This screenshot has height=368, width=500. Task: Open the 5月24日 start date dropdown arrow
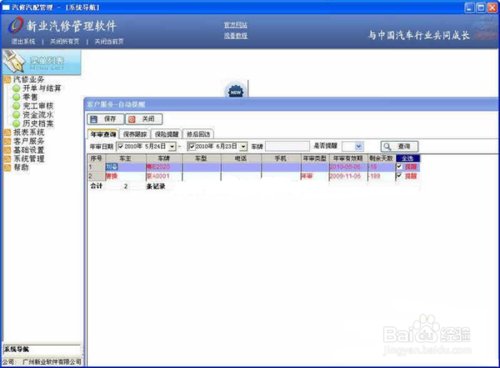pos(172,147)
